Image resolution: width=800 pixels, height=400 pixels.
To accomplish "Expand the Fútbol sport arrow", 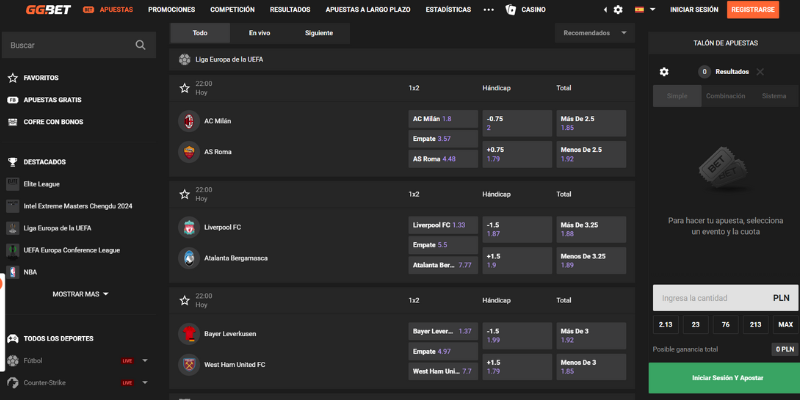I will tap(145, 361).
